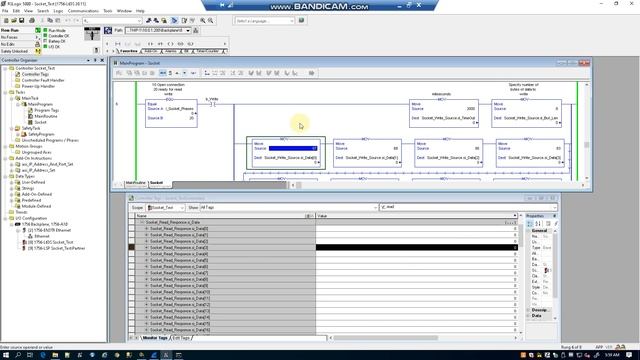Click the New file icon in the main toolbar
The image size is (640, 360).
point(6,20)
